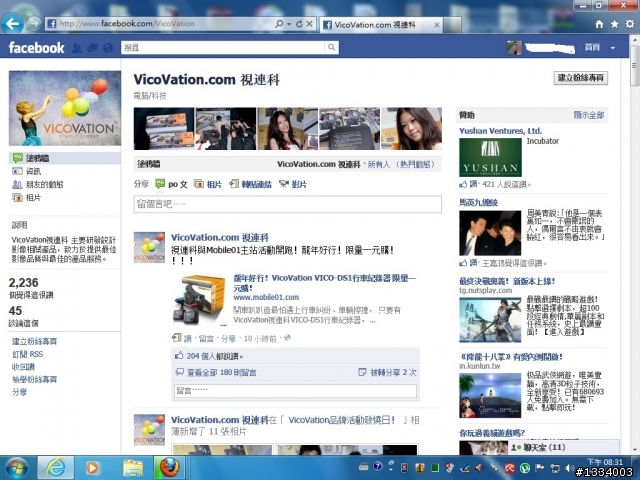
Task: Close the VicoVation.com browser tab
Action: [436, 25]
